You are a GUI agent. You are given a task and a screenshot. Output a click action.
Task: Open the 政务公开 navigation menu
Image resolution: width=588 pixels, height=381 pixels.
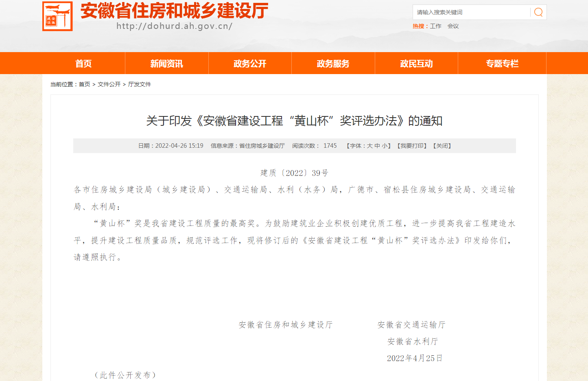click(250, 63)
